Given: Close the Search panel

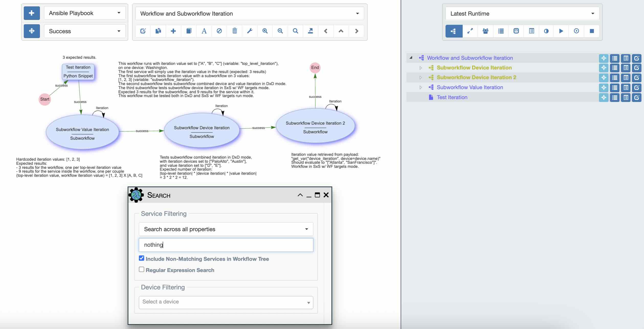Looking at the screenshot, I should (326, 195).
